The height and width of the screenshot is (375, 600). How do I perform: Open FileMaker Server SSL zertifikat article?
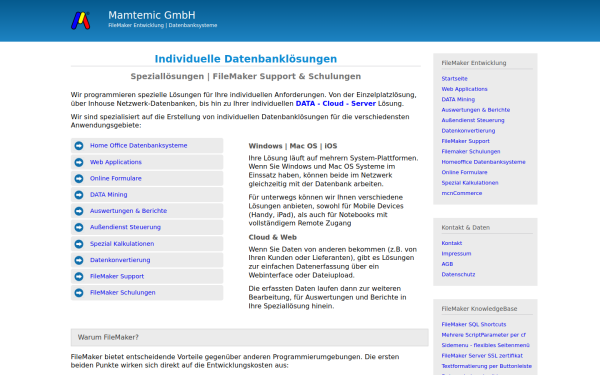pyautogui.click(x=482, y=355)
